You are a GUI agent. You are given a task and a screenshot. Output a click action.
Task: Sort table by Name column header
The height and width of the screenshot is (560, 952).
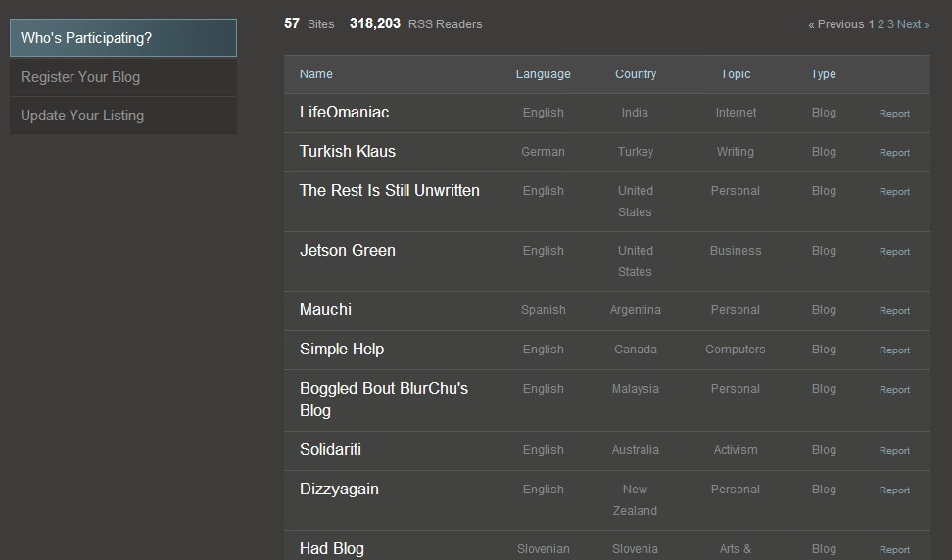point(315,74)
